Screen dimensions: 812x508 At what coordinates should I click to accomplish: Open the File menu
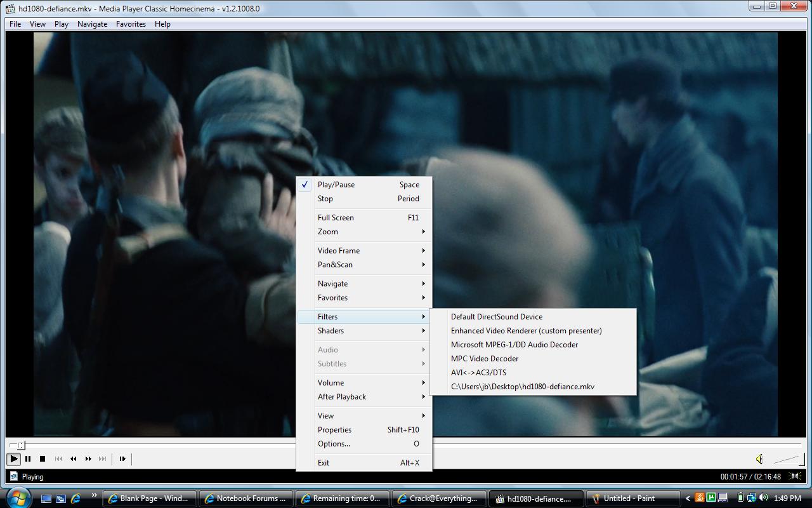coord(15,23)
